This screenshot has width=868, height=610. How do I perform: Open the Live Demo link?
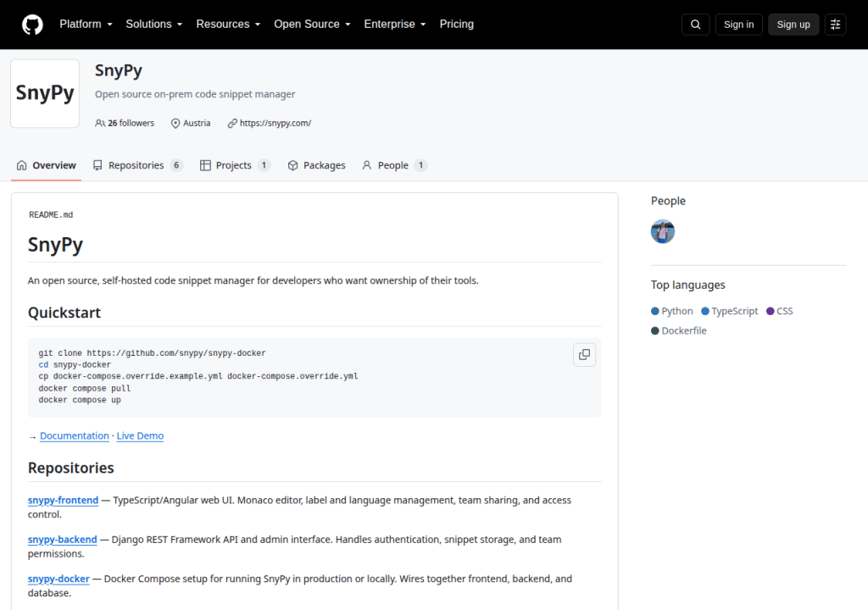pos(140,435)
